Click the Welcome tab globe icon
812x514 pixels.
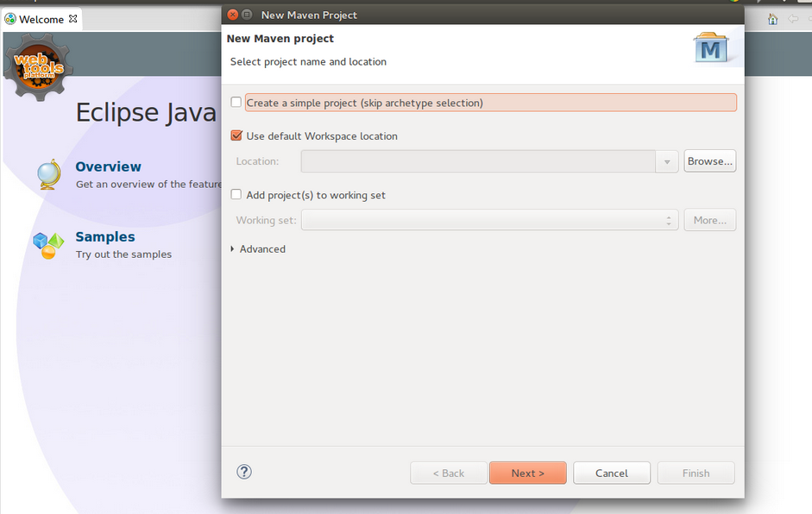click(x=9, y=19)
